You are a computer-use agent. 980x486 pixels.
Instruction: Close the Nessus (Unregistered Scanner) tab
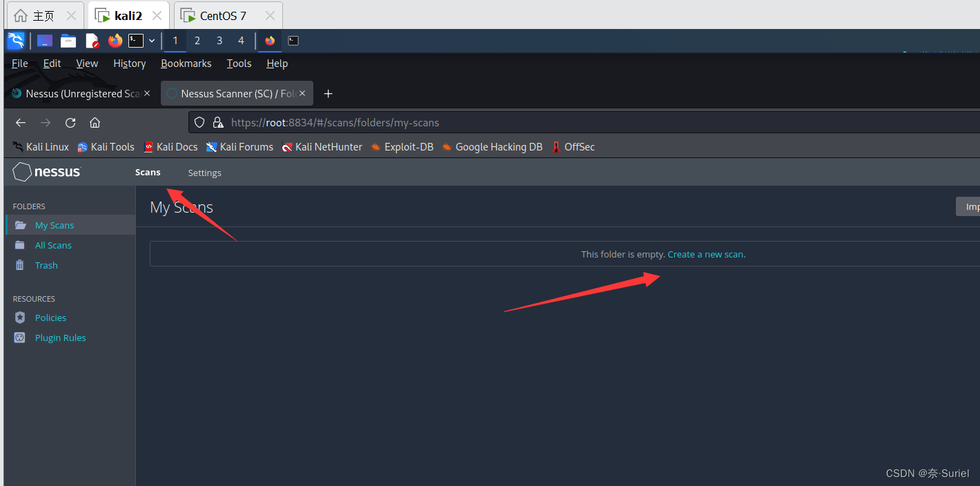click(147, 94)
